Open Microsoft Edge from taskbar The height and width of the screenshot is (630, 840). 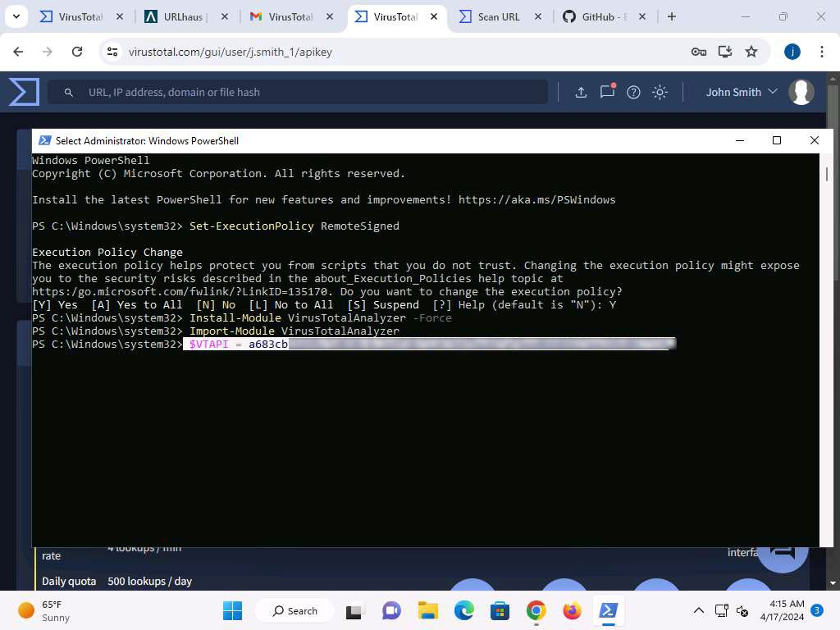coord(464,610)
